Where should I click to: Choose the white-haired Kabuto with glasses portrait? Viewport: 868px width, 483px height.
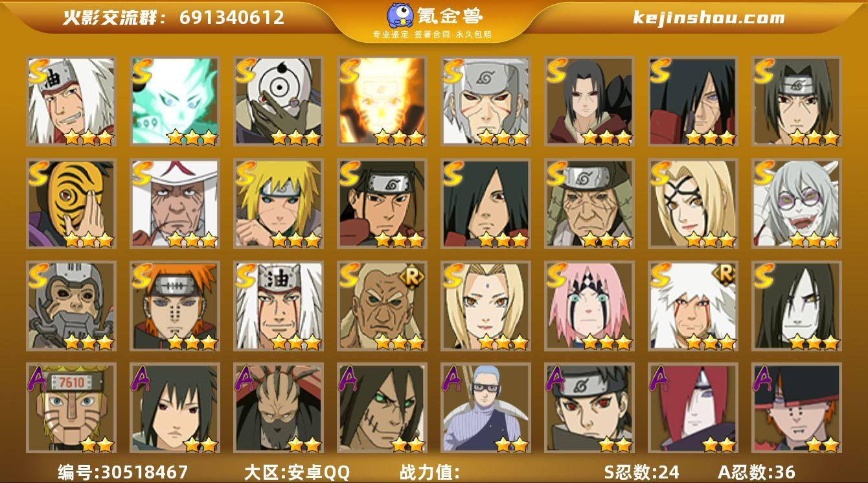tap(797, 204)
